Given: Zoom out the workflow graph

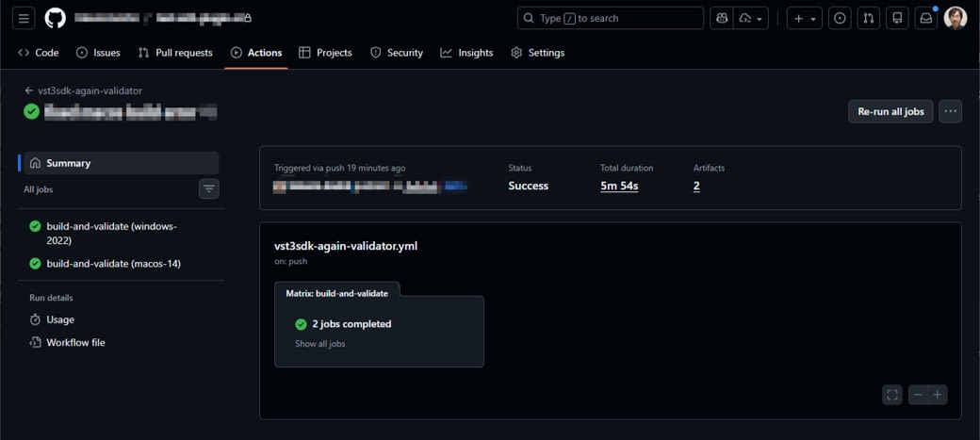Looking at the screenshot, I should 918,395.
